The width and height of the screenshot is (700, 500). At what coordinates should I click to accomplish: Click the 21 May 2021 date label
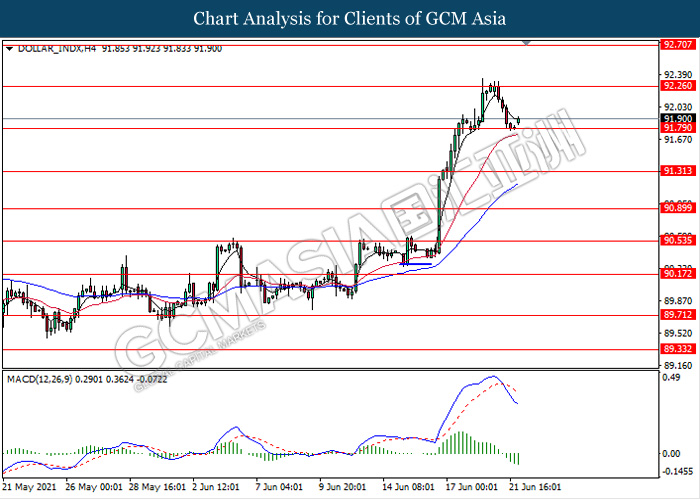(29, 487)
